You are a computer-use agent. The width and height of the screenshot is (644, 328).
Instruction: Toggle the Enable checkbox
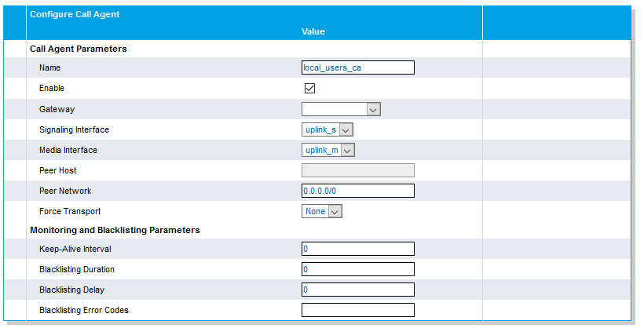point(309,89)
